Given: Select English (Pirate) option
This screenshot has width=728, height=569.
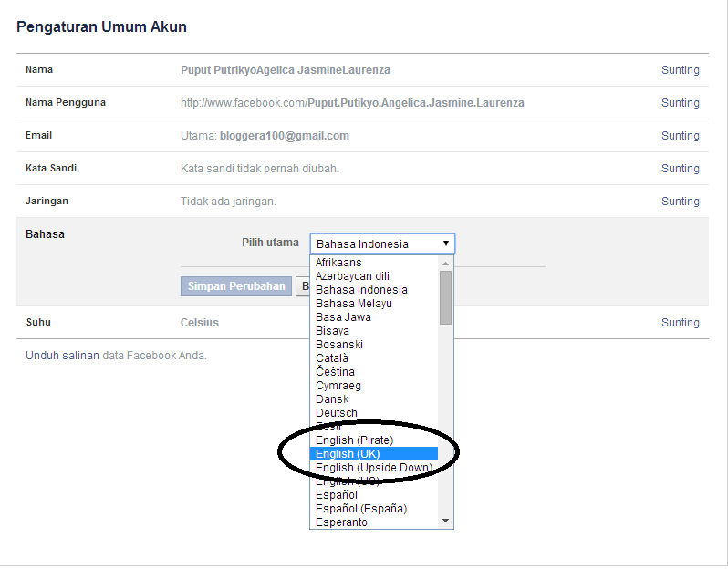Looking at the screenshot, I should (374, 440).
